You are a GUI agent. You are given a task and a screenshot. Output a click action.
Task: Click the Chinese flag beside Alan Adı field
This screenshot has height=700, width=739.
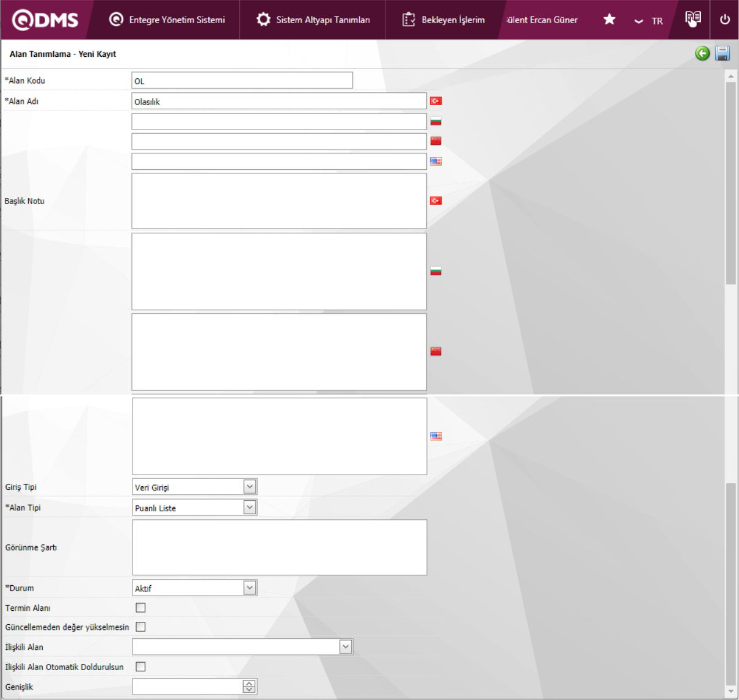(435, 140)
